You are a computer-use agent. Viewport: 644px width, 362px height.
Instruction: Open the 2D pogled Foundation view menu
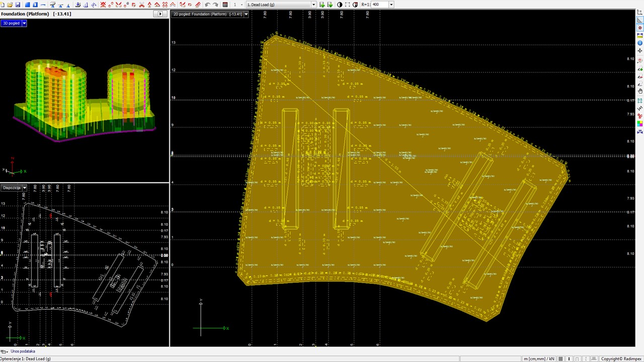(x=246, y=14)
